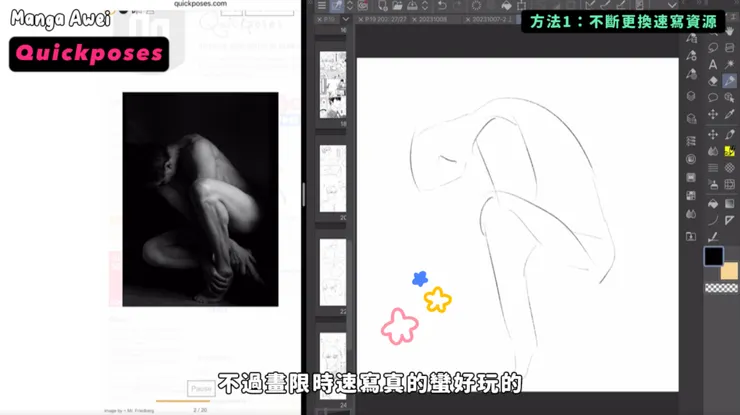
Task: Toggle the up-down stepper beside the save icon
Action: coord(425,6)
